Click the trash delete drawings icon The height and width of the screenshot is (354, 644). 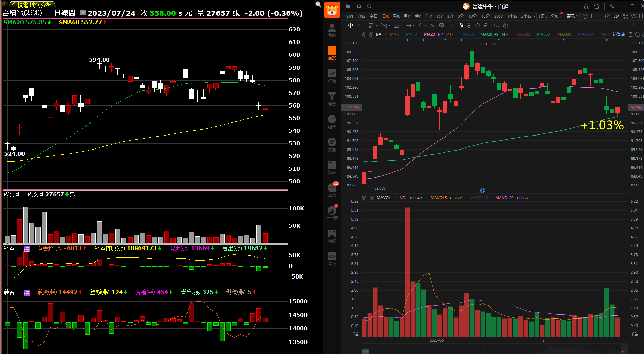[486, 25]
